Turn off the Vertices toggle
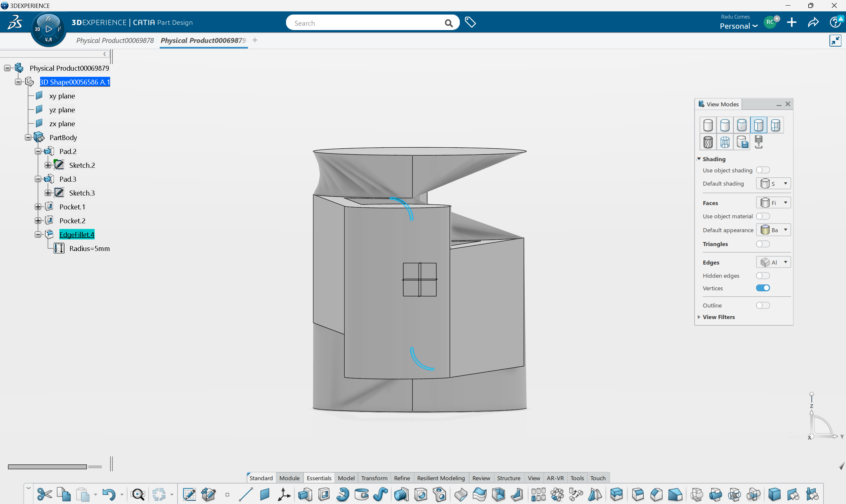This screenshot has width=846, height=504. point(763,288)
